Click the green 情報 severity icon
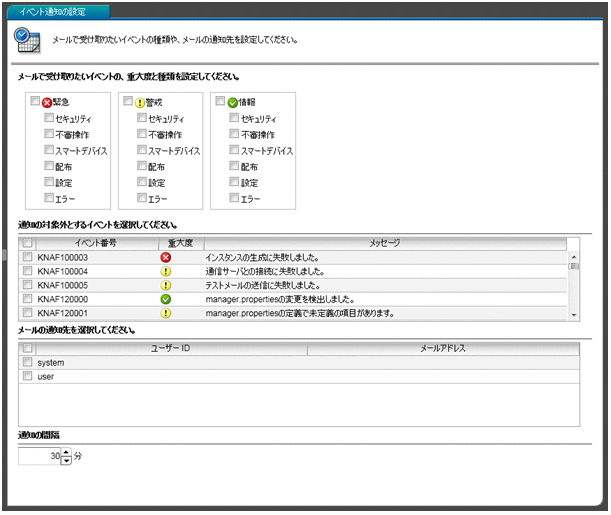This screenshot has height=515, width=611. 233,103
